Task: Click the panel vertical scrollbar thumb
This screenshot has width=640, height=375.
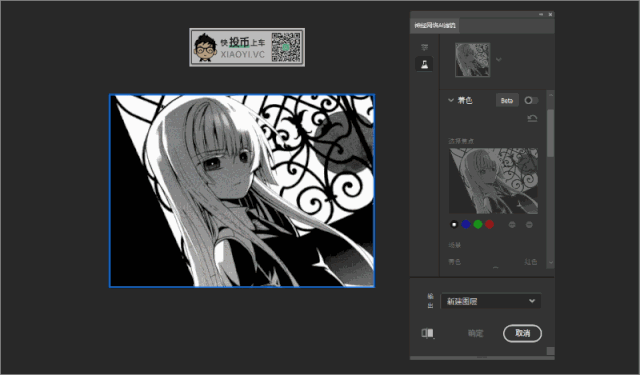Action: pos(551,133)
